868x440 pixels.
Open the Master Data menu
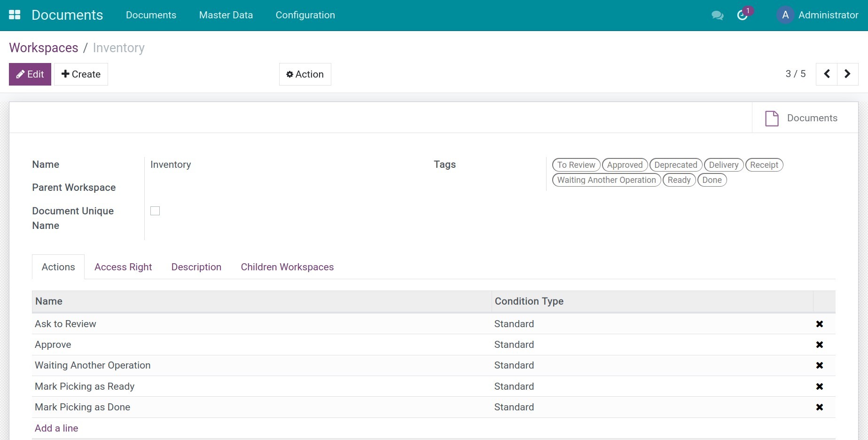coord(226,15)
